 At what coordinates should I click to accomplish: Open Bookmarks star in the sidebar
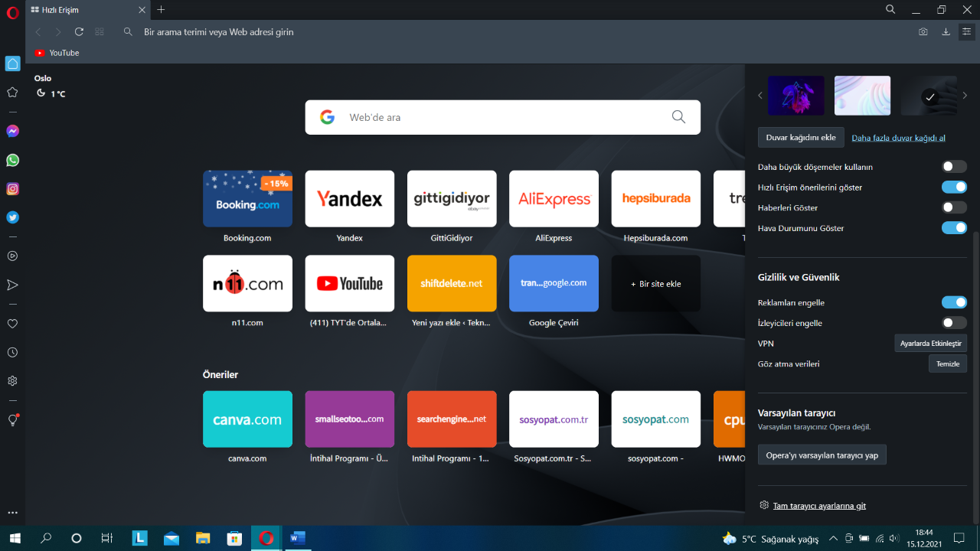12,92
